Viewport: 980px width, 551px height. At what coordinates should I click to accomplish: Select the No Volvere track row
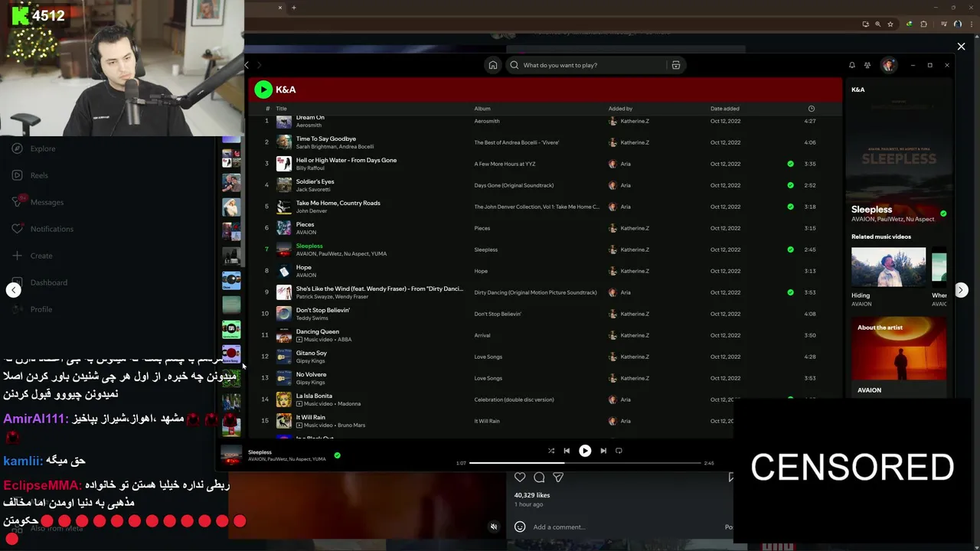coord(544,378)
